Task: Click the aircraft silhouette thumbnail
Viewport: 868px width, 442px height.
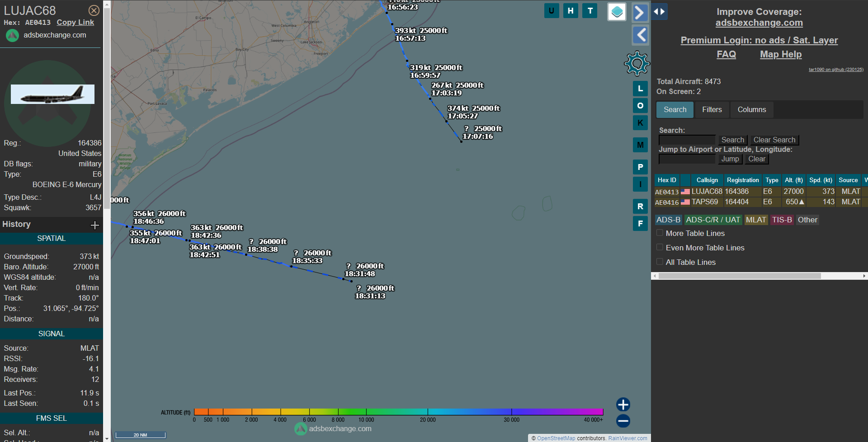Action: point(52,94)
